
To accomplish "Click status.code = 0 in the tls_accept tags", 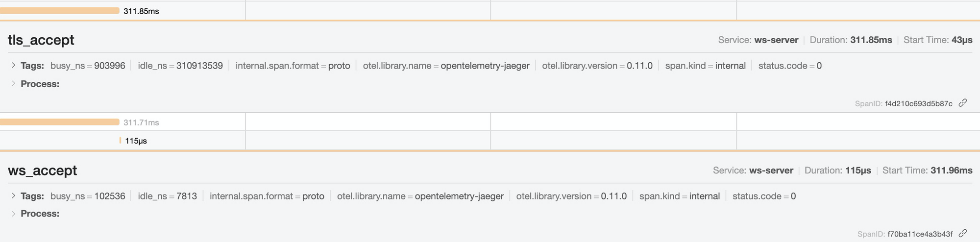I will coord(790,66).
